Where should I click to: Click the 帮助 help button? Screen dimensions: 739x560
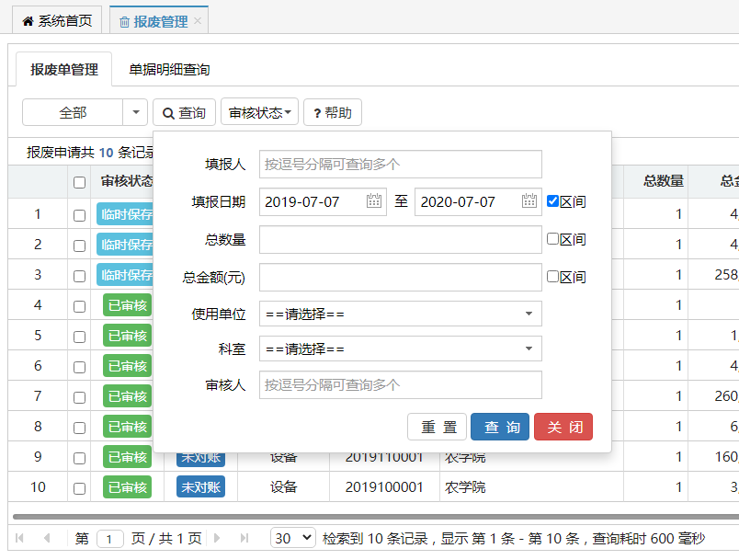coord(332,112)
